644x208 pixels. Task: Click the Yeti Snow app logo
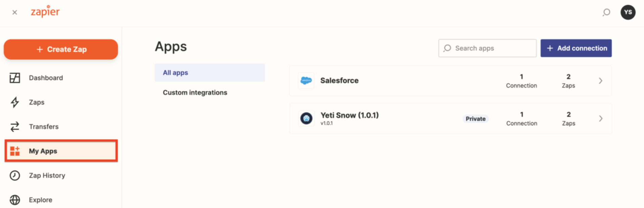(x=306, y=118)
